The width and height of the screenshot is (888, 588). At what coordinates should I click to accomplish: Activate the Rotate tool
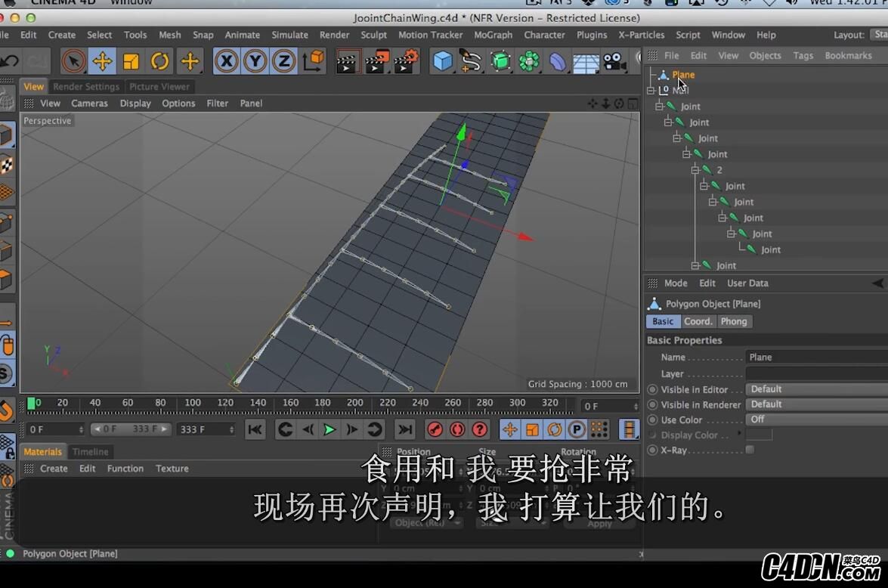159,60
